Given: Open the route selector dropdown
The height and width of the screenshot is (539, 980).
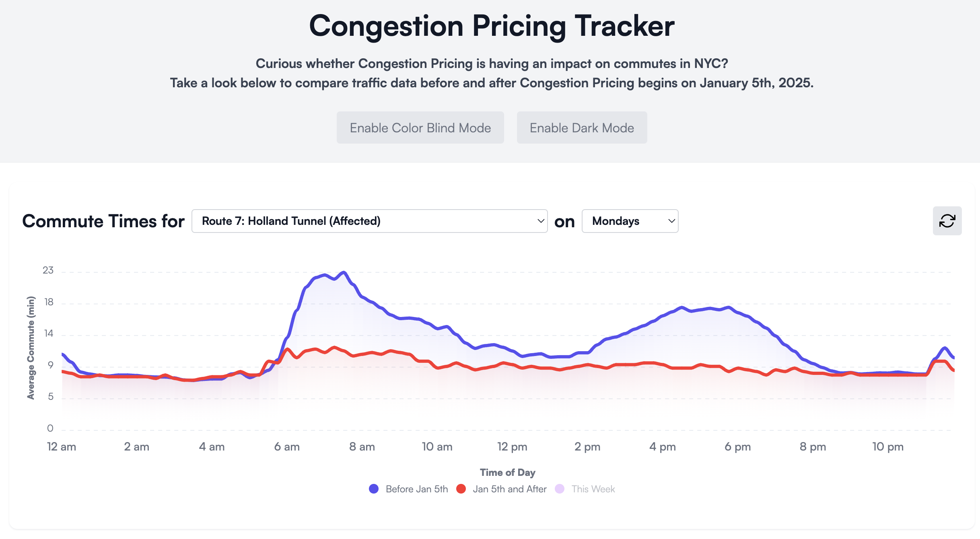Looking at the screenshot, I should pyautogui.click(x=369, y=221).
